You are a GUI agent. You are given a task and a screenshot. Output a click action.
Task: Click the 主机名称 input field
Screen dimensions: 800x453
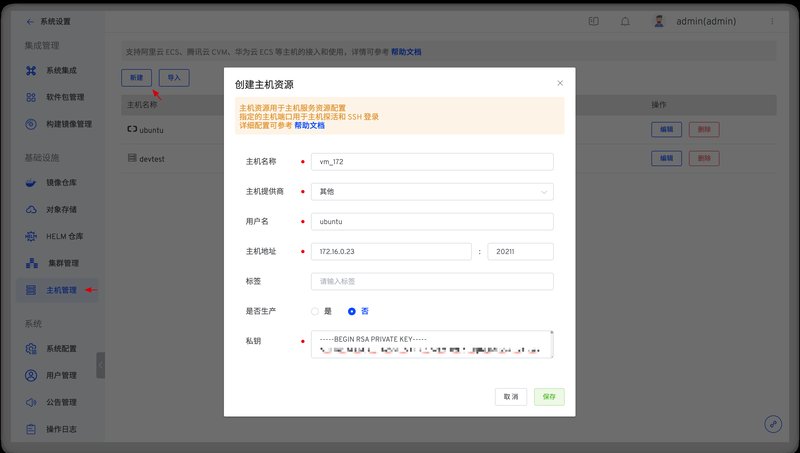[x=432, y=161]
